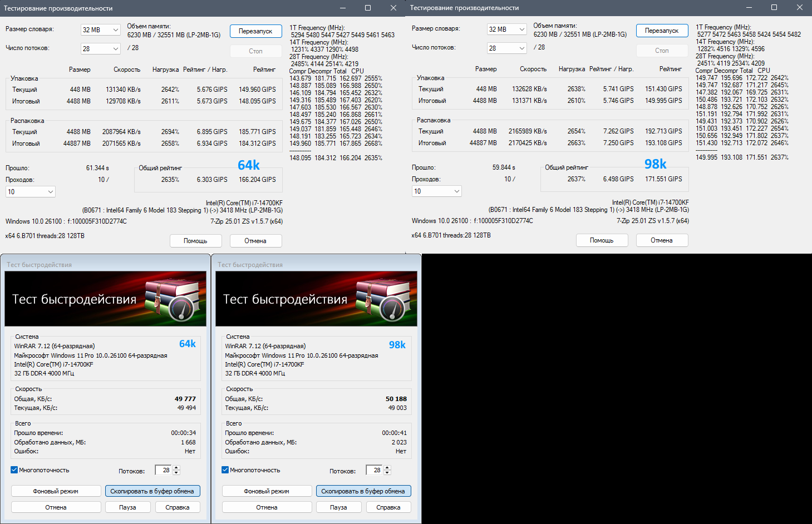The height and width of the screenshot is (524, 812).
Task: Decrease Потоков stepper in left WinRAR window
Action: 176,473
